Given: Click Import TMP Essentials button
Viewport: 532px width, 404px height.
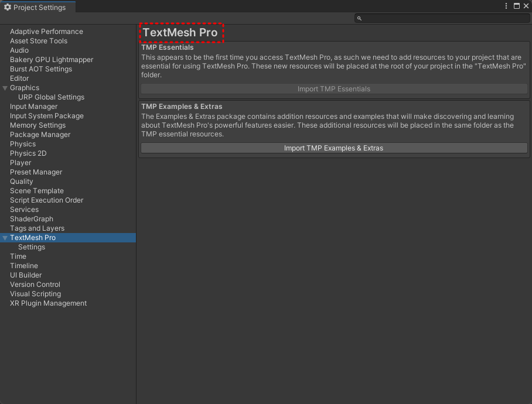Looking at the screenshot, I should coord(334,89).
